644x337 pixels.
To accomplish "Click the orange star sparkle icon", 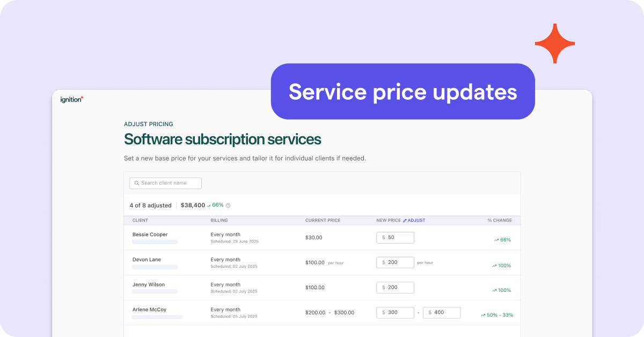I will [555, 44].
